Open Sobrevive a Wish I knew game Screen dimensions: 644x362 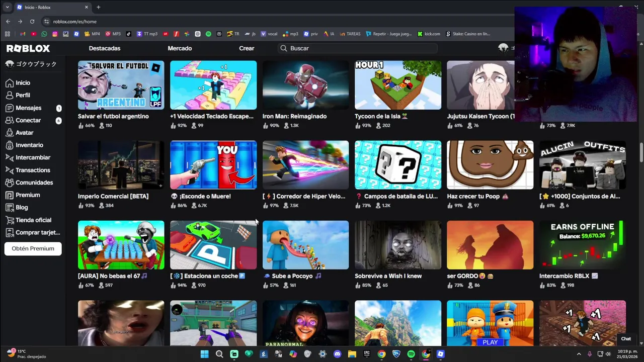(x=398, y=245)
